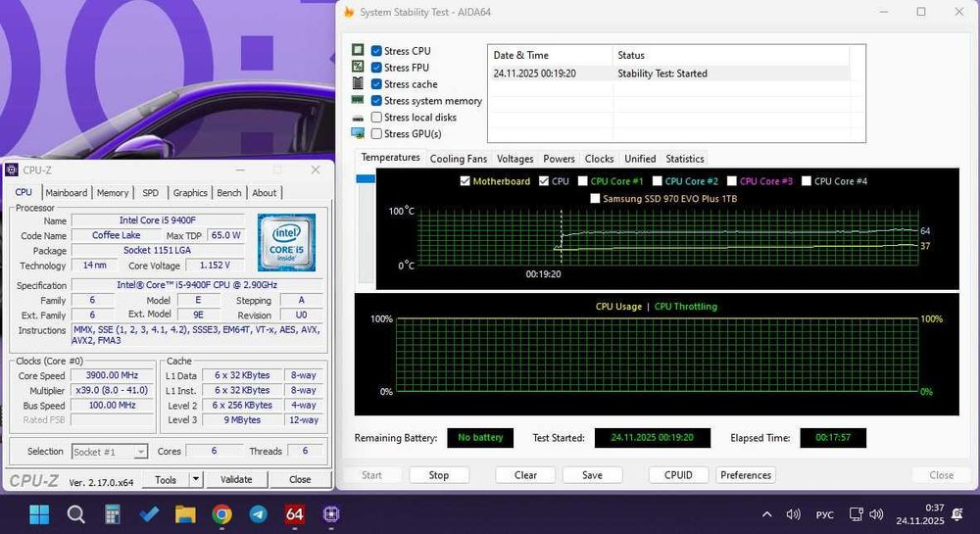Viewport: 980px width, 534px height.
Task: Open the Socket #1 selection dropdown
Action: pyautogui.click(x=140, y=452)
